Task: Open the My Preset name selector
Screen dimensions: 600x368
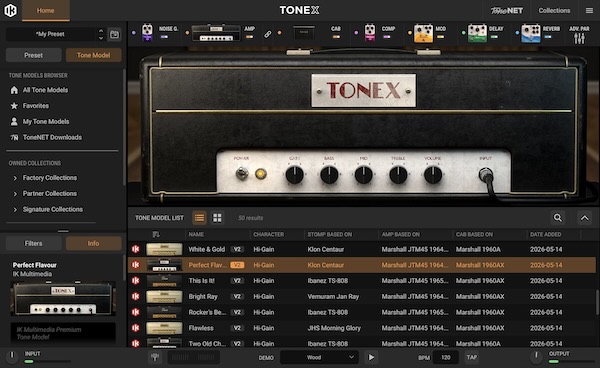Action: [x=51, y=34]
